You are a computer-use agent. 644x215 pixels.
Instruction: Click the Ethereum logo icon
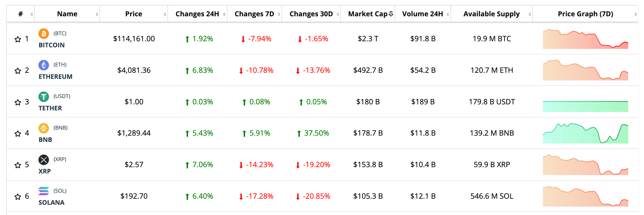point(44,65)
